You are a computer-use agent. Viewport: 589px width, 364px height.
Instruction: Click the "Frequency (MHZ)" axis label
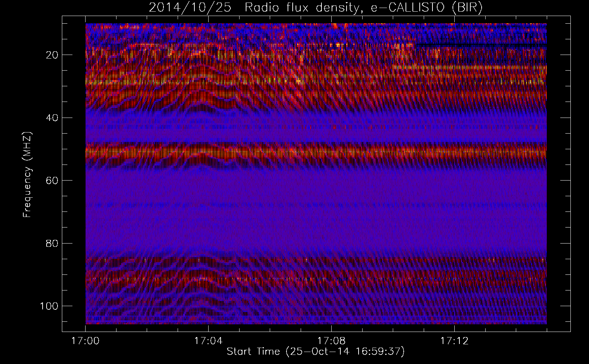[27, 175]
